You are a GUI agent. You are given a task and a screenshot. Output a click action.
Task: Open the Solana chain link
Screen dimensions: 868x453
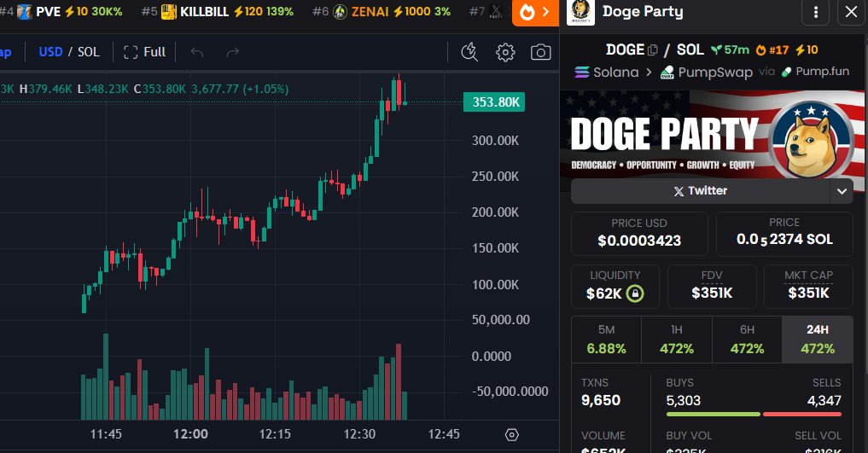pyautogui.click(x=606, y=73)
